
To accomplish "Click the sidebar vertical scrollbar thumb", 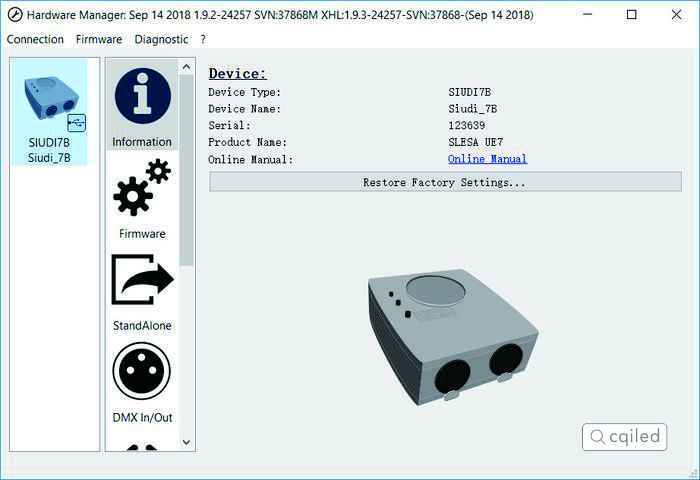I will coord(187,170).
